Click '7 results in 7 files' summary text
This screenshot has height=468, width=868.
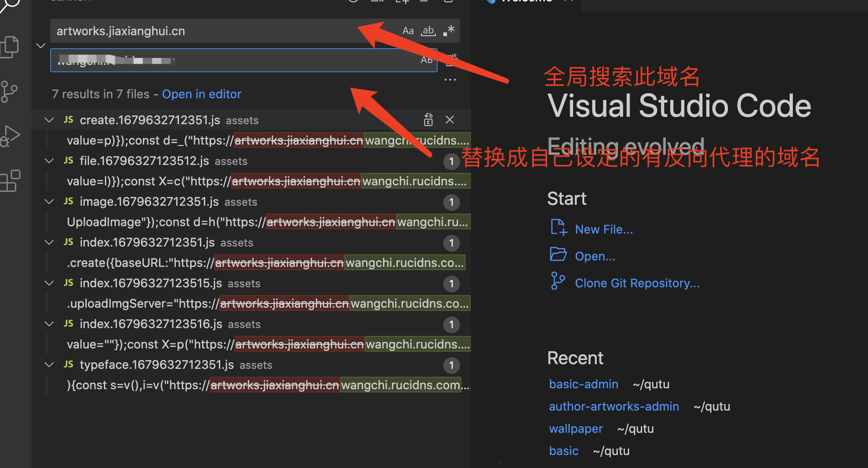pos(101,94)
